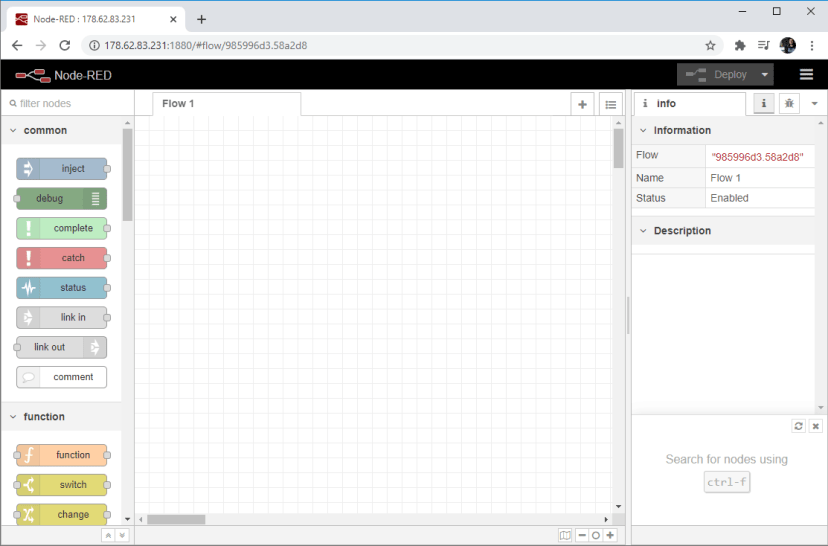The height and width of the screenshot is (546, 828).
Task: Open the list of flows icon
Action: 611,104
